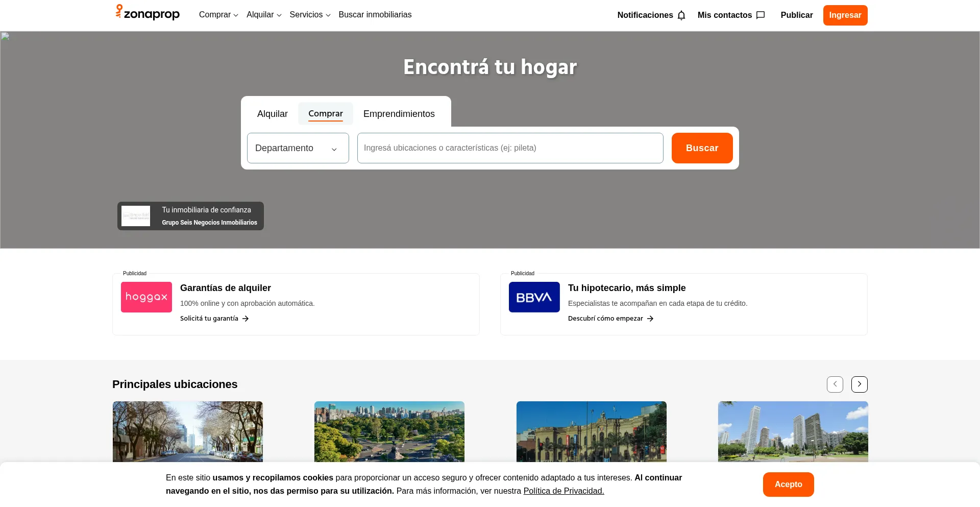Expand the Servicios menu
Image resolution: width=980 pixels, height=507 pixels.
[x=310, y=15]
